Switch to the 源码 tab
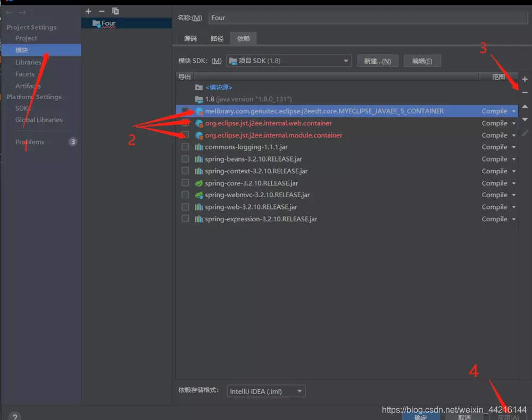Screen dimensions: 532x420 pos(190,39)
